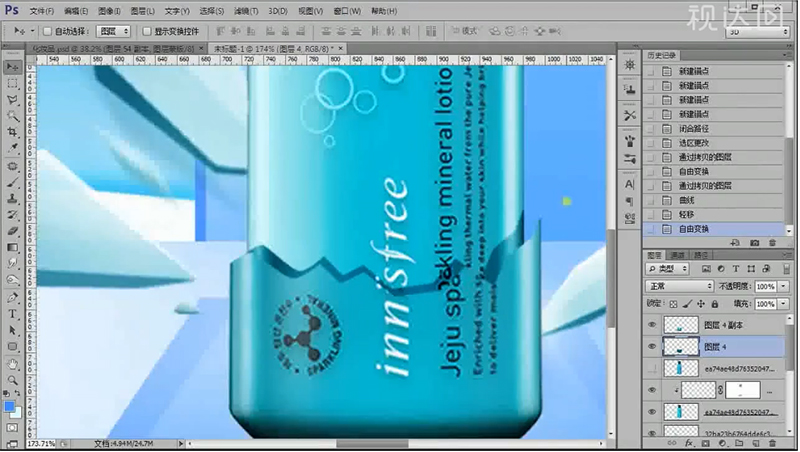This screenshot has width=800, height=452.
Task: Select the Polygonal Lasso tool
Action: (12, 100)
